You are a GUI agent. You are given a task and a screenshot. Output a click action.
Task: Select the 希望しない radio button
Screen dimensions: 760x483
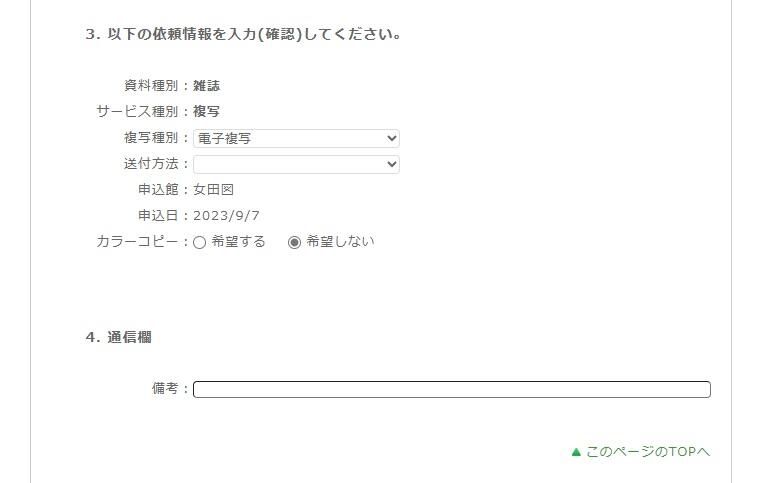tap(294, 242)
